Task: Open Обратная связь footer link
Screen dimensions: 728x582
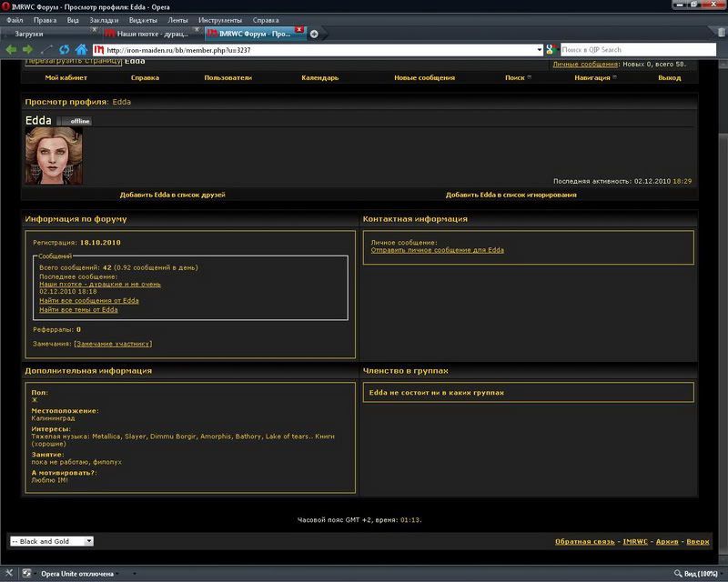Action: tap(585, 541)
